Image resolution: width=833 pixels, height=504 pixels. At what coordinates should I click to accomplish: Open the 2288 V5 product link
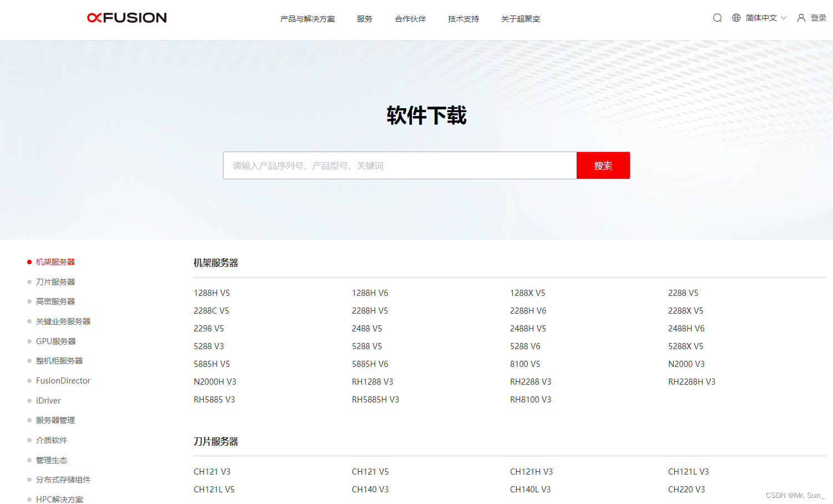tap(683, 293)
